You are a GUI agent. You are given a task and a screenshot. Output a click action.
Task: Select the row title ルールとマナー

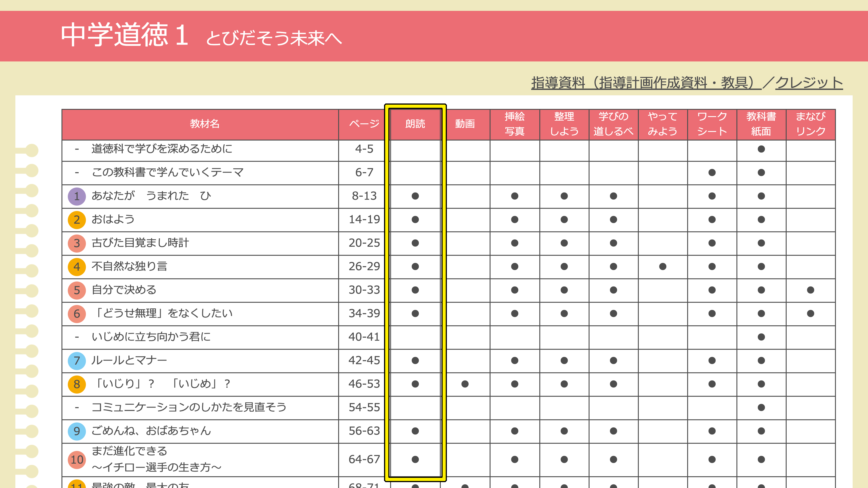tap(129, 360)
